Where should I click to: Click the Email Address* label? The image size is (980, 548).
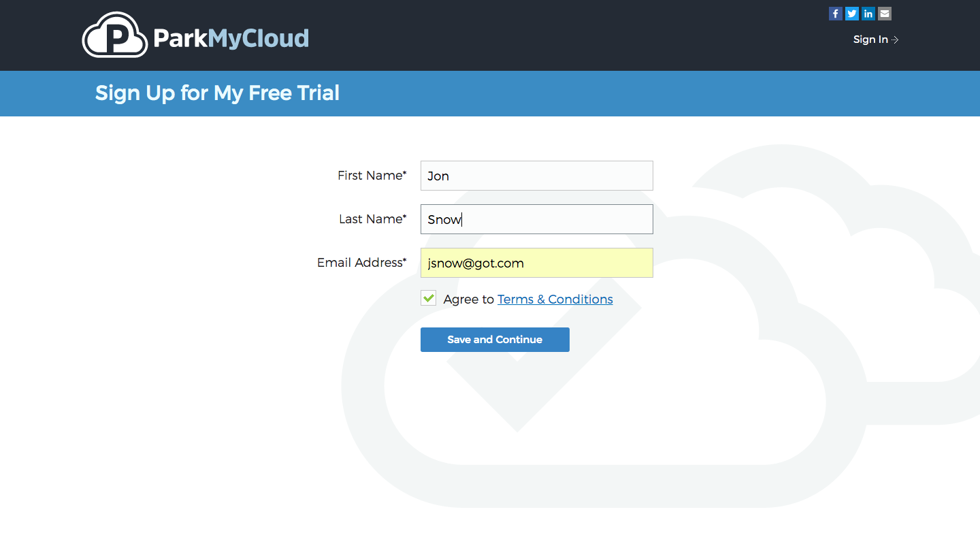[361, 263]
